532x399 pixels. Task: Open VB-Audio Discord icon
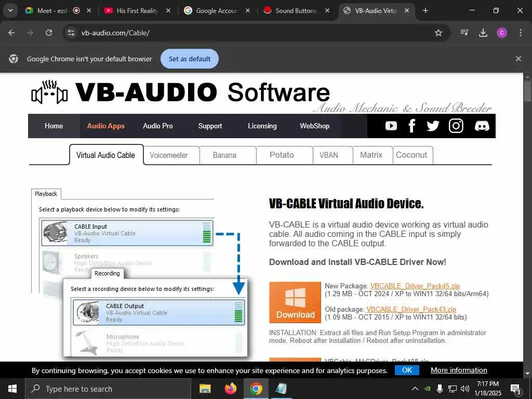pyautogui.click(x=482, y=126)
